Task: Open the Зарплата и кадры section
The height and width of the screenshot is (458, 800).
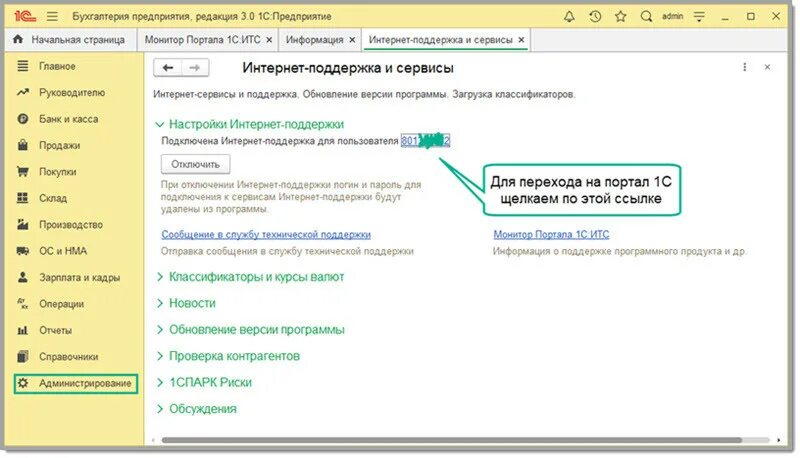Action: click(x=80, y=277)
